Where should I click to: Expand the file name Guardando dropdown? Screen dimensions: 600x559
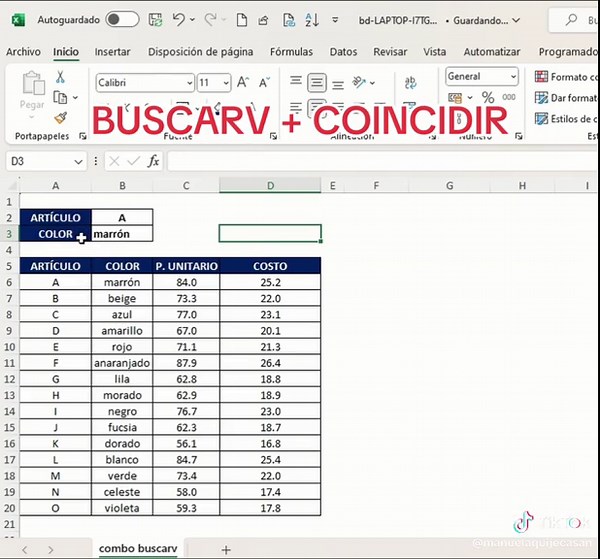pyautogui.click(x=516, y=20)
